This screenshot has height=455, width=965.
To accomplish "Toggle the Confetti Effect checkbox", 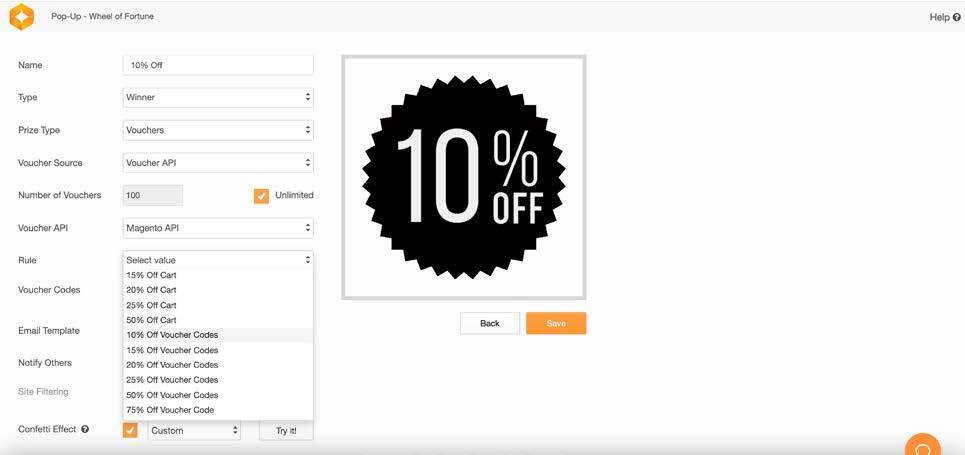I will (x=130, y=430).
